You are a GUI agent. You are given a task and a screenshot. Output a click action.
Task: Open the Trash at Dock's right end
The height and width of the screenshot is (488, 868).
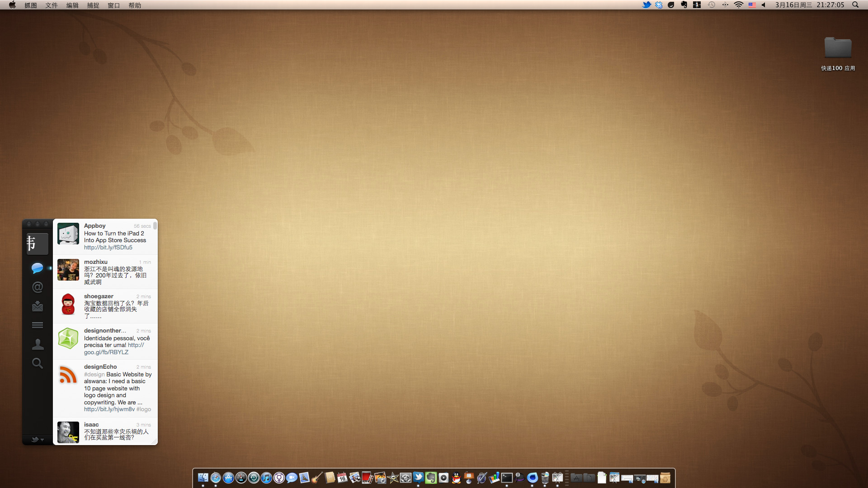(665, 478)
